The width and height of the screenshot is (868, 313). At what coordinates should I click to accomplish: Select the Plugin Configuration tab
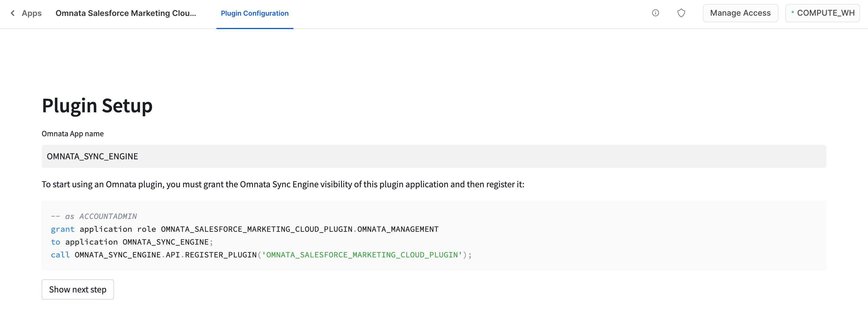click(x=254, y=13)
